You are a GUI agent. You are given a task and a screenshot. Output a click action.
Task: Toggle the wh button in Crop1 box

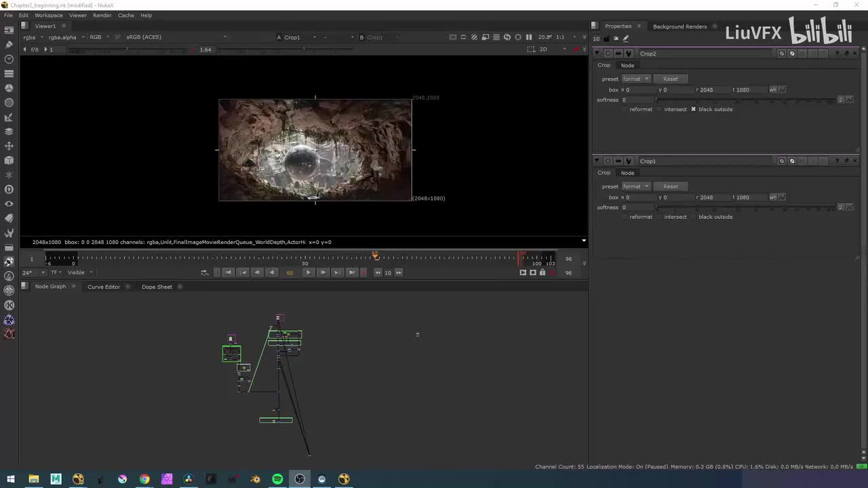pyautogui.click(x=772, y=197)
